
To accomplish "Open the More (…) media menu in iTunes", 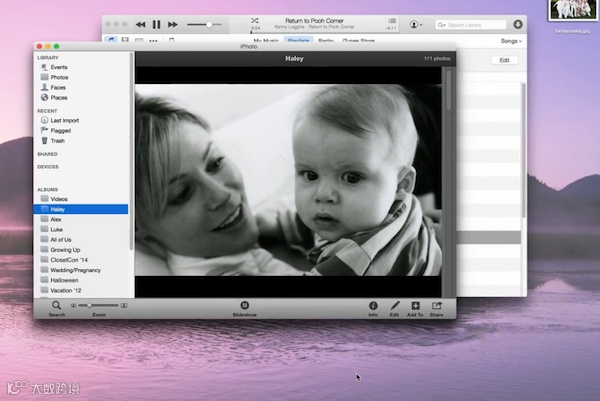I will (153, 41).
